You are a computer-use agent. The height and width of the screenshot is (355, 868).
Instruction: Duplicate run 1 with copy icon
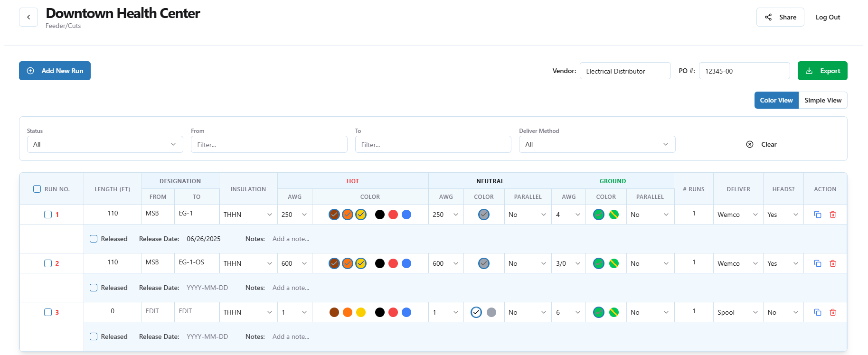tap(818, 215)
